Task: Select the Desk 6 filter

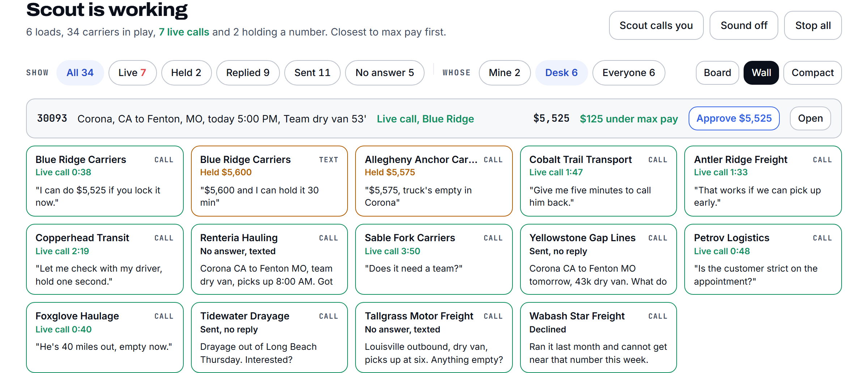Action: (x=561, y=73)
